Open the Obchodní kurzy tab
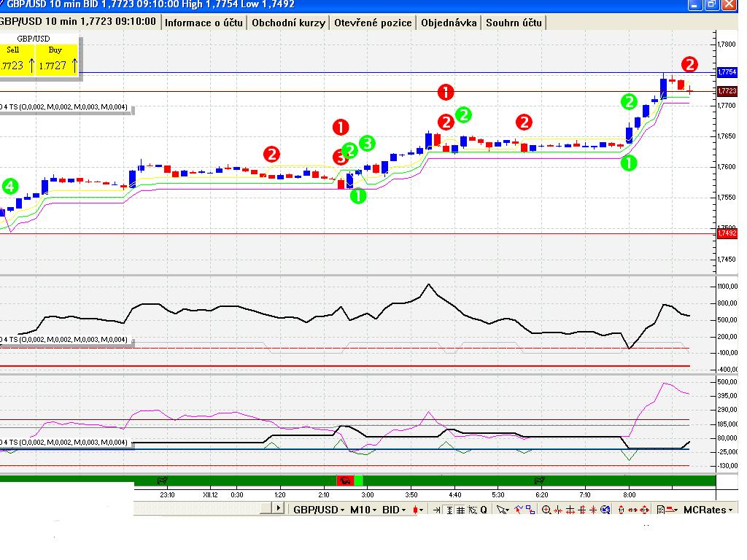747x560 pixels. click(288, 23)
